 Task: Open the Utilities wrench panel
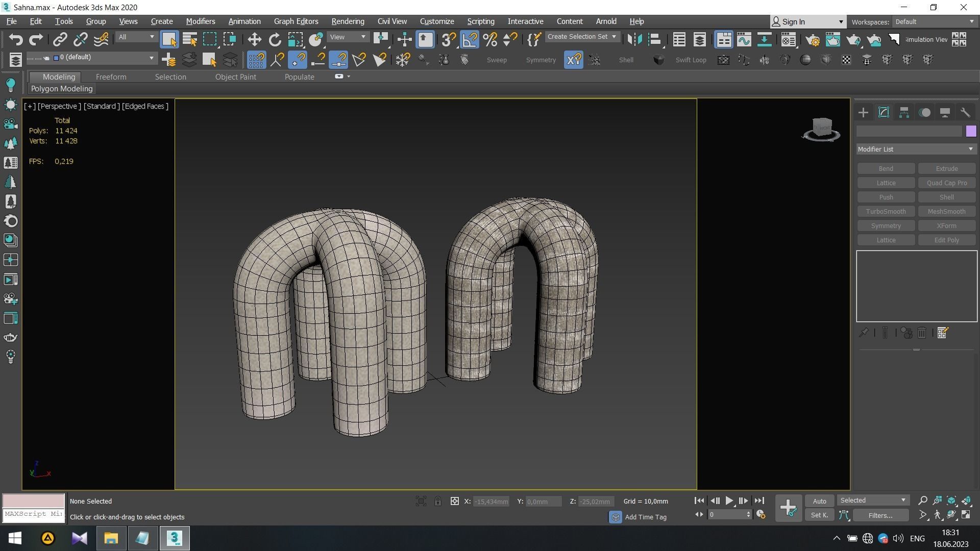(x=965, y=113)
